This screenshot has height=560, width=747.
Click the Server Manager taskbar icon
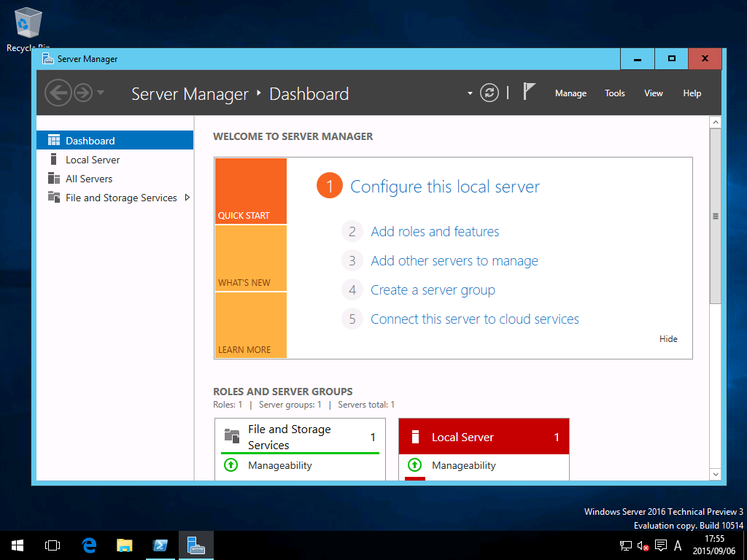click(x=196, y=545)
